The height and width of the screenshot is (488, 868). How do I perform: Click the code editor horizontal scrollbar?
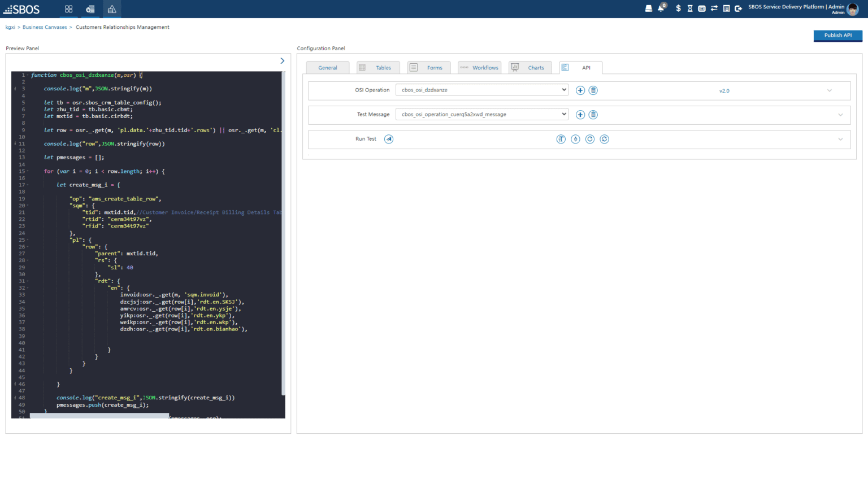click(99, 416)
